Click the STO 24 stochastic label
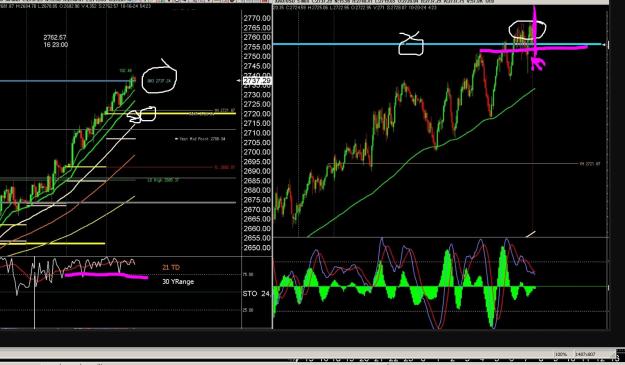Image resolution: width=625 pixels, height=365 pixels. coord(256,294)
